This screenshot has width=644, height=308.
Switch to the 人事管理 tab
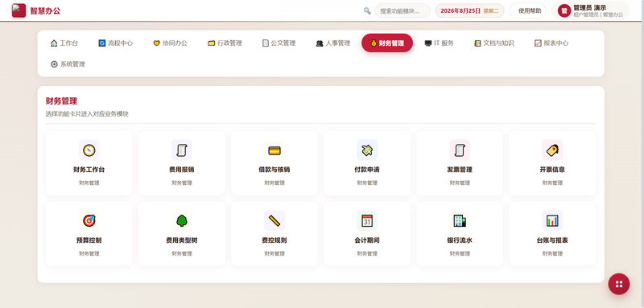tap(333, 43)
